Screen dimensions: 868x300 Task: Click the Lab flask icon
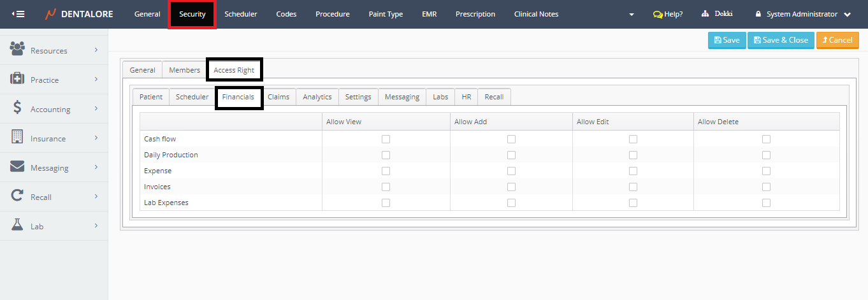pos(18,225)
